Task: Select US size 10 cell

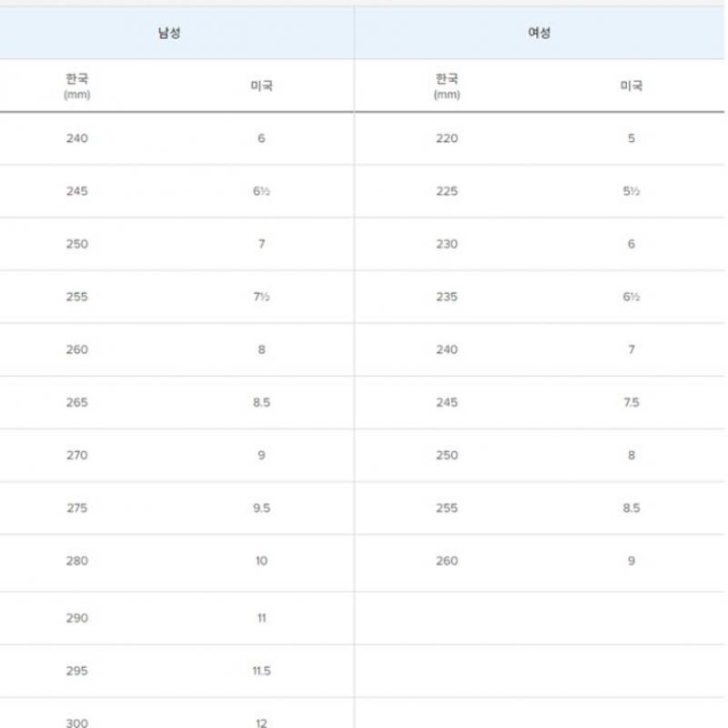Action: click(x=261, y=561)
